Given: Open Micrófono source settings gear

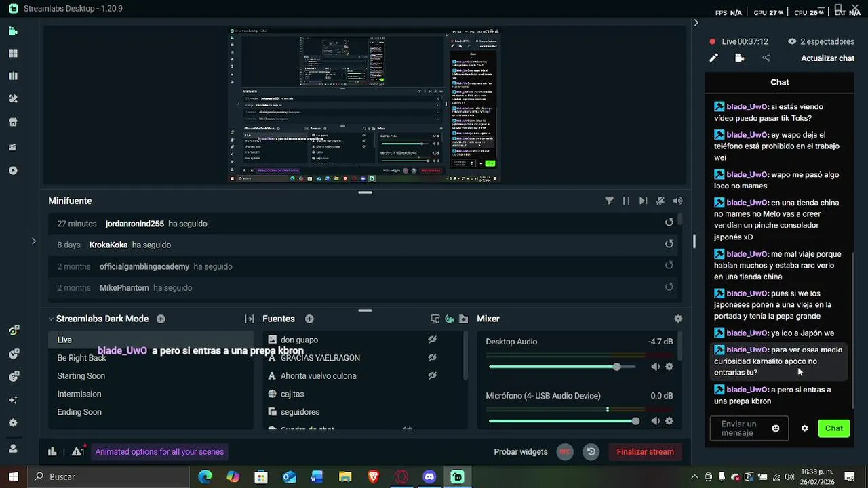Looking at the screenshot, I should pyautogui.click(x=669, y=421).
